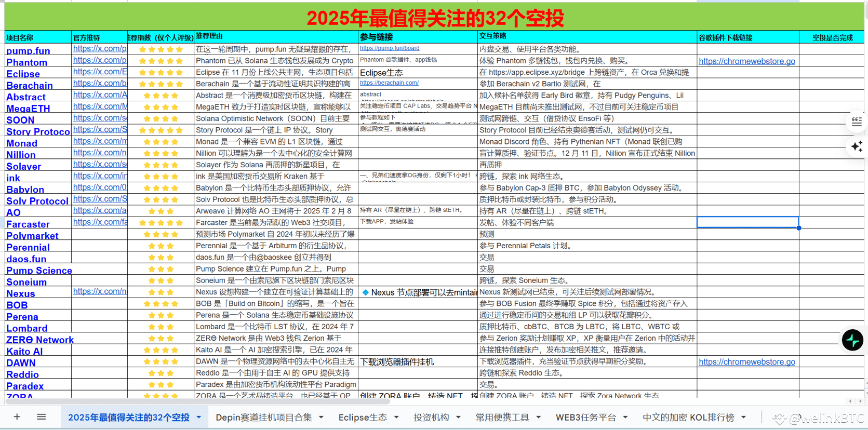Switch to the 投资机构 sheet tab

[431, 418]
